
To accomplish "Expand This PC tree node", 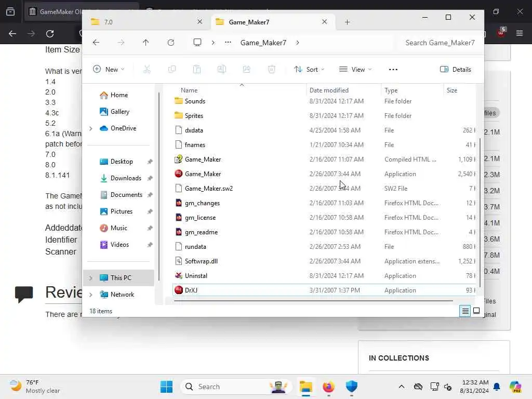I will pos(90,278).
